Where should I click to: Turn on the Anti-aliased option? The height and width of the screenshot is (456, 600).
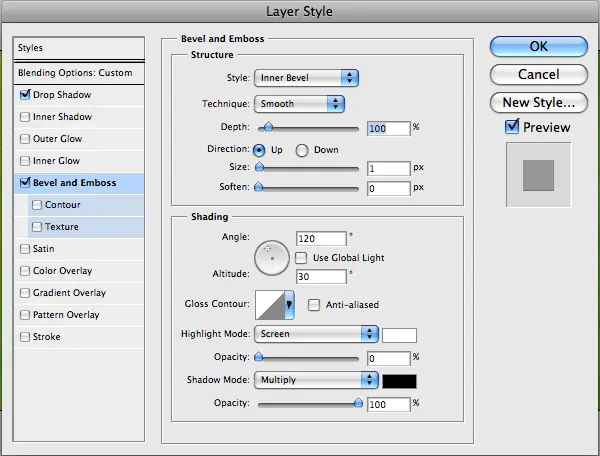pos(314,305)
